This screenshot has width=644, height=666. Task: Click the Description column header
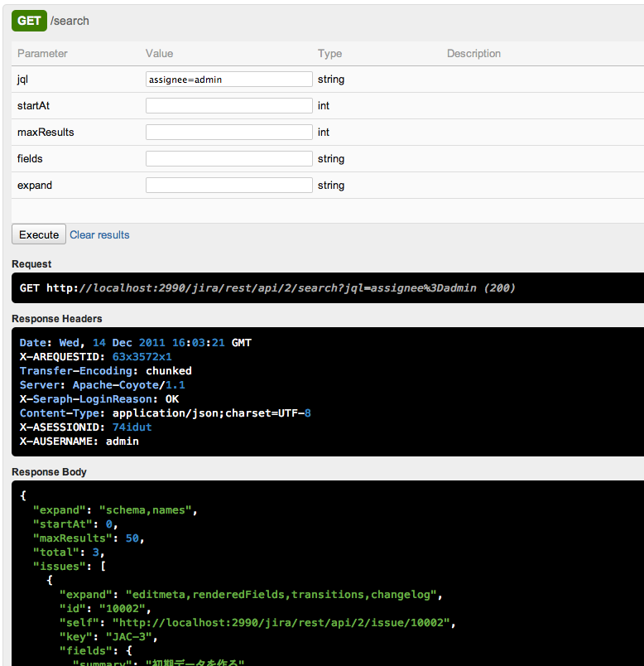[473, 54]
